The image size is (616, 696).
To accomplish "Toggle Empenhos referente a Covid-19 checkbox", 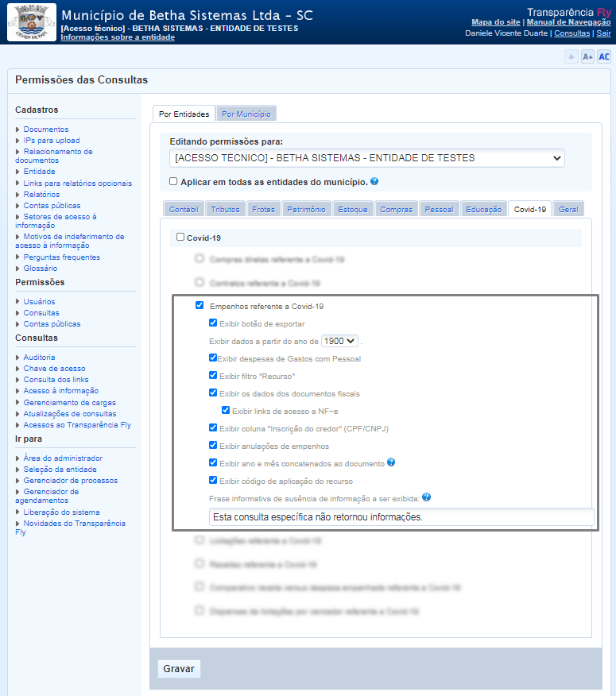I will (x=200, y=306).
